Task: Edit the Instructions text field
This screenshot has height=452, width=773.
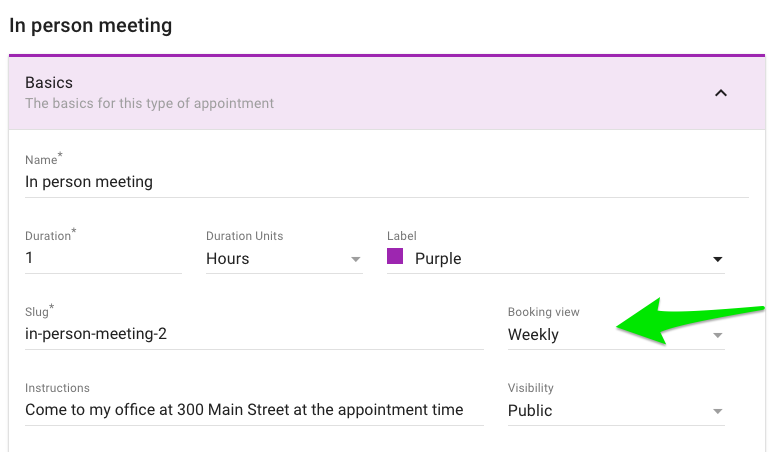Action: click(254, 410)
